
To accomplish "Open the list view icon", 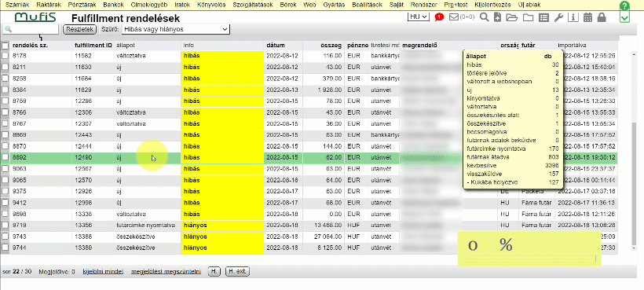I will pyautogui.click(x=543, y=17).
